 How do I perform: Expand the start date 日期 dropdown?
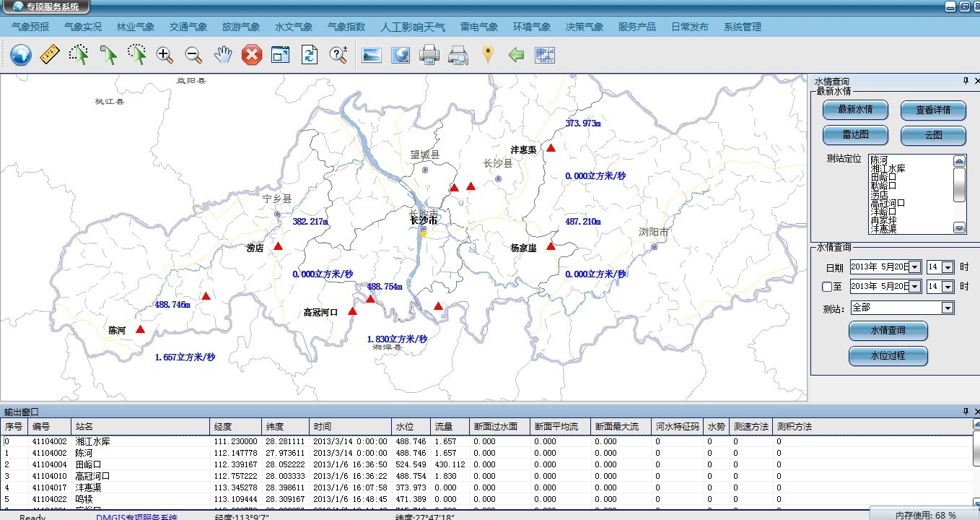click(x=915, y=267)
